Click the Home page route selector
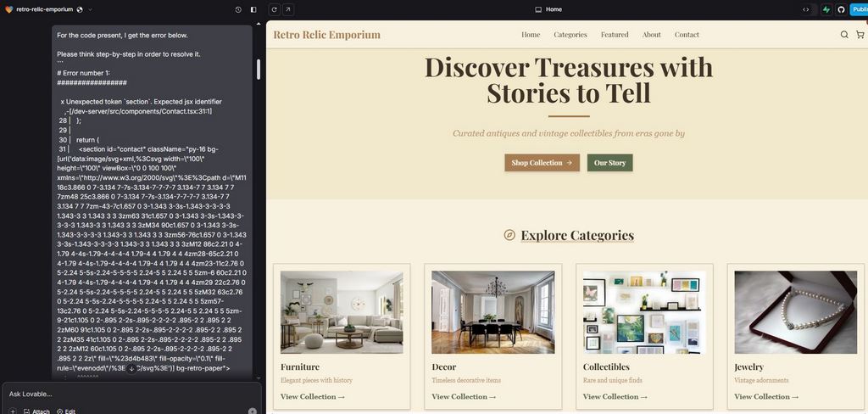868x414 pixels. 548,9
